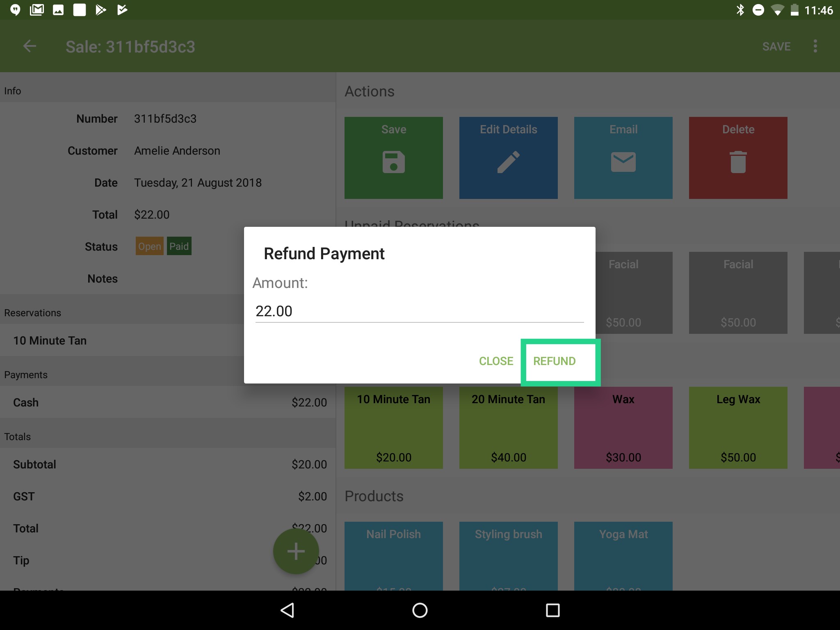Open the overflow three-dot menu
The height and width of the screenshot is (630, 840).
pos(815,46)
